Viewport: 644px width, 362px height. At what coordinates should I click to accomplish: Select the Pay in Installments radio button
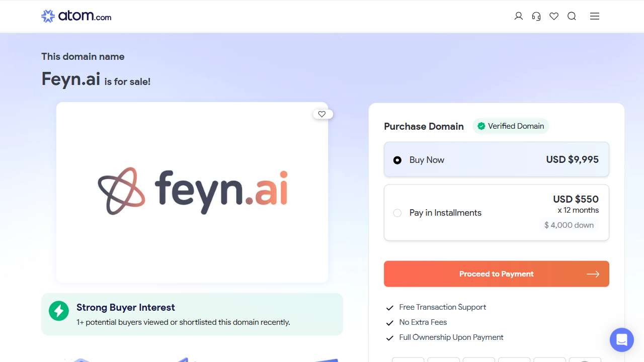tap(397, 213)
